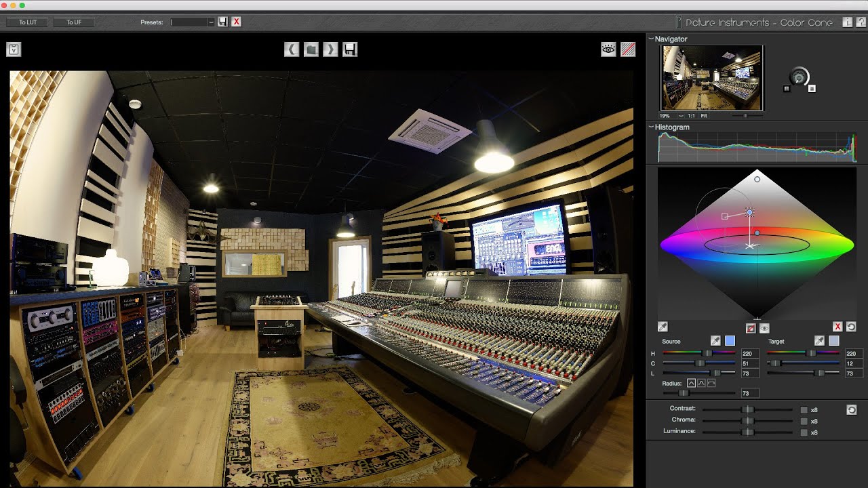868x488 pixels.
Task: Collapse the Histogram panel
Action: click(652, 127)
